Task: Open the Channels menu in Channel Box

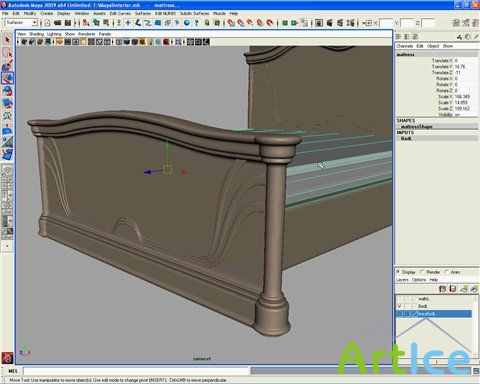Action: [405, 46]
